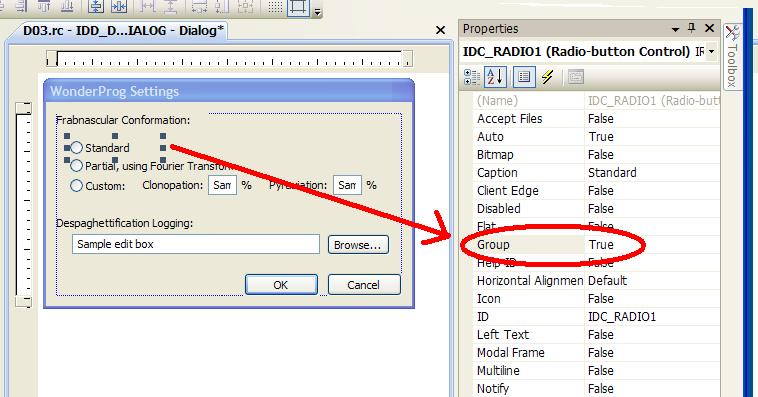Screen dimensions: 758x397
Task: Click the Sample edit box field
Action: [x=196, y=244]
